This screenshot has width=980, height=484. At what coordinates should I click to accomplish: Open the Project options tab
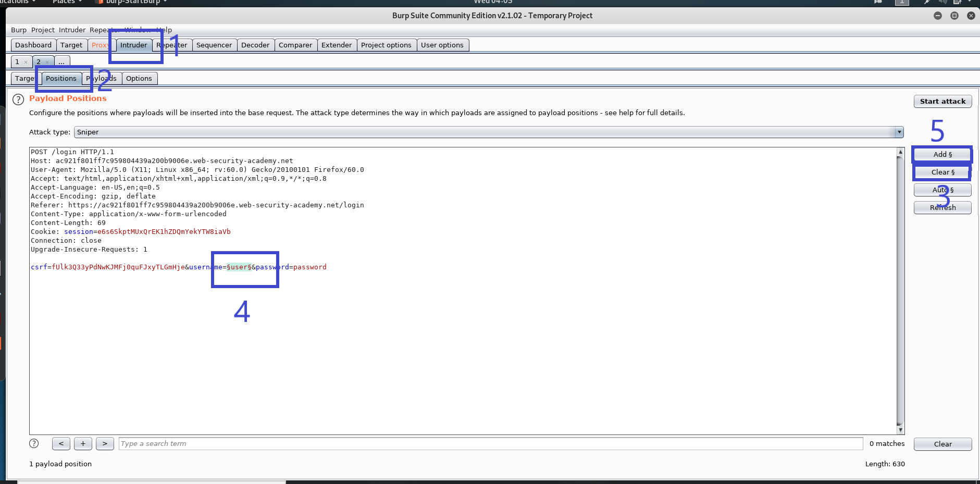click(x=386, y=45)
